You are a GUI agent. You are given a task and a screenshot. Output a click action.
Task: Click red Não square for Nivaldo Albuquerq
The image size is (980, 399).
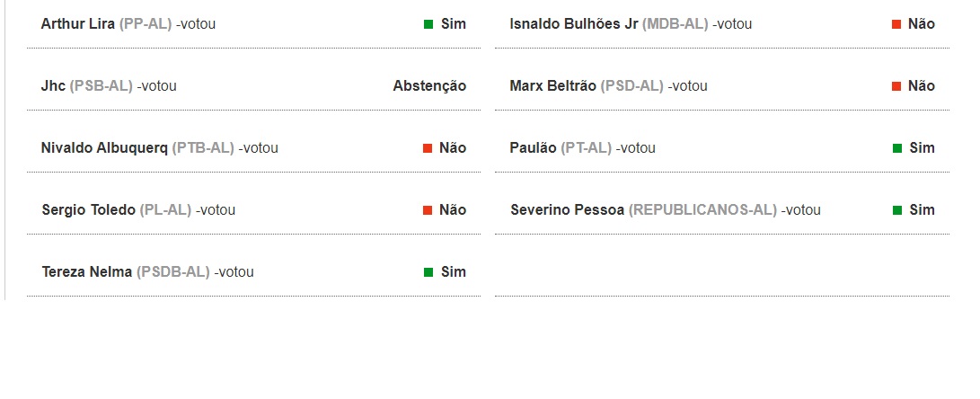pyautogui.click(x=428, y=148)
